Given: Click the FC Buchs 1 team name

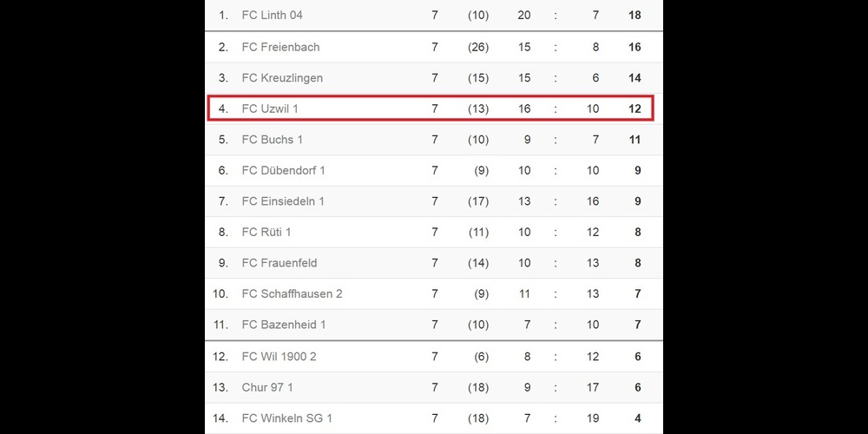Looking at the screenshot, I should click(x=272, y=140).
